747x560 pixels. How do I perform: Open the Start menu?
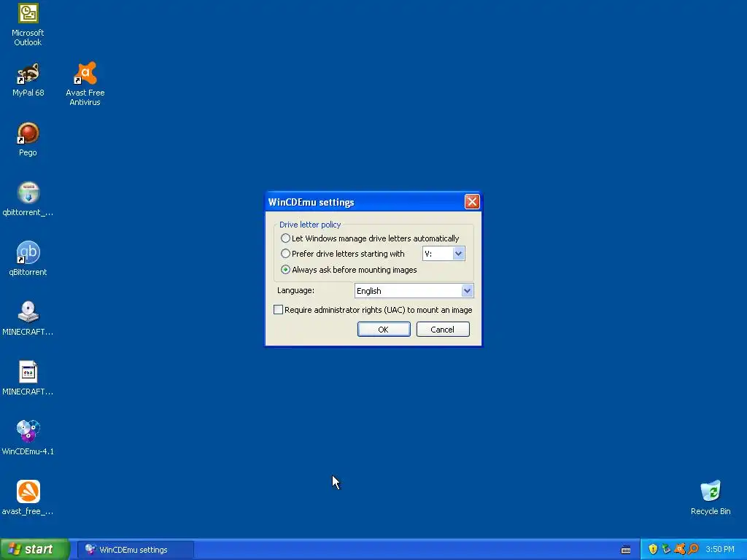coord(35,549)
